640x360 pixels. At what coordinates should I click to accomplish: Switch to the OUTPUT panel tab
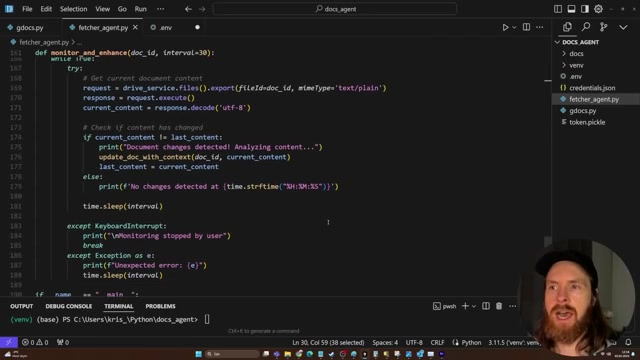point(22,306)
